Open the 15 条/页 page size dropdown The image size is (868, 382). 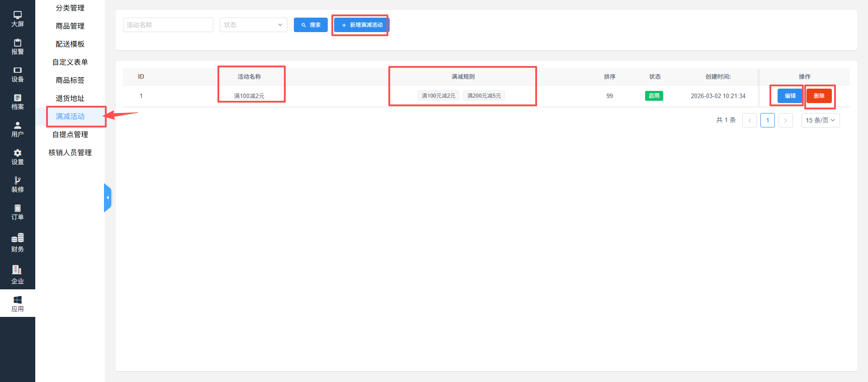click(x=821, y=120)
